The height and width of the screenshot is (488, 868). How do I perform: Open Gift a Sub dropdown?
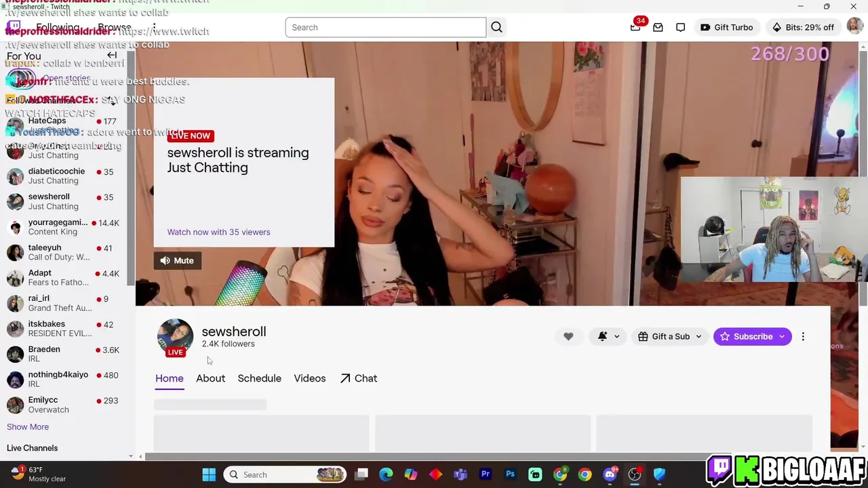point(669,336)
